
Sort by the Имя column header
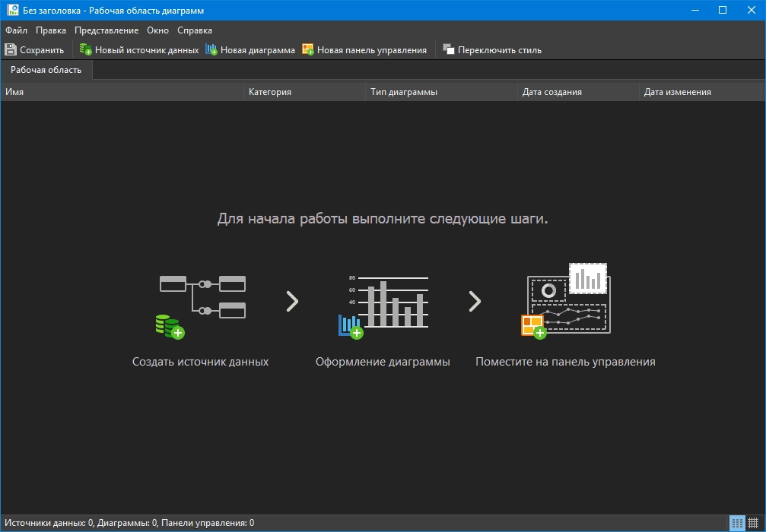122,92
